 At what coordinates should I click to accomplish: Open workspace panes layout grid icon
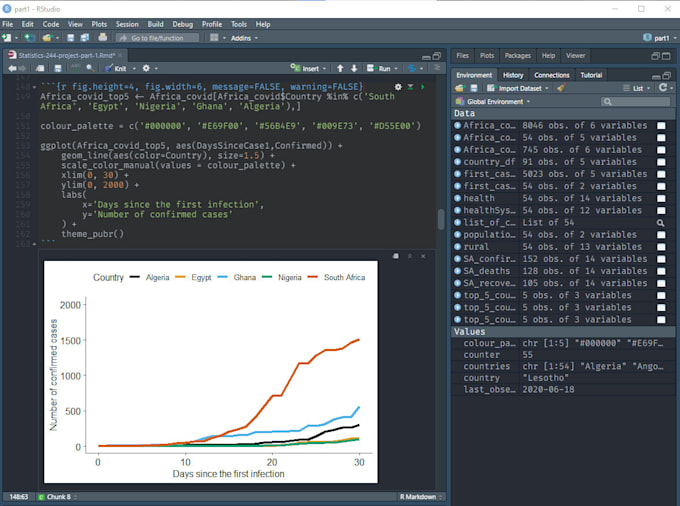coord(214,38)
